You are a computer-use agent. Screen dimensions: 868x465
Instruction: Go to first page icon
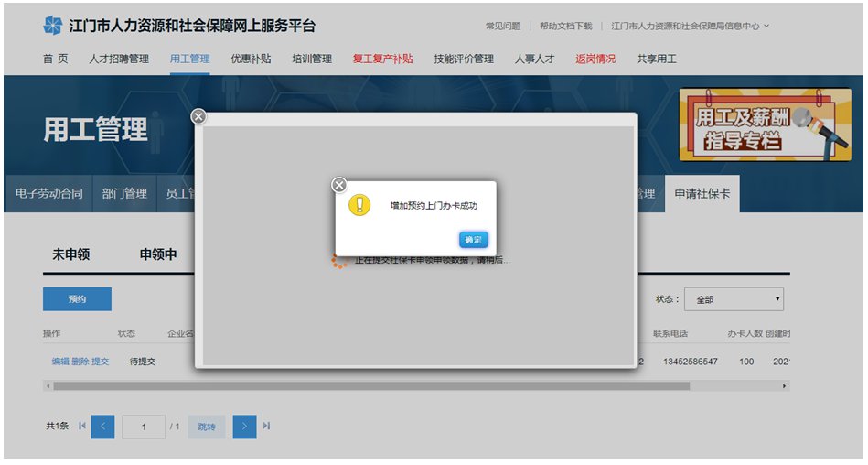[x=82, y=426]
